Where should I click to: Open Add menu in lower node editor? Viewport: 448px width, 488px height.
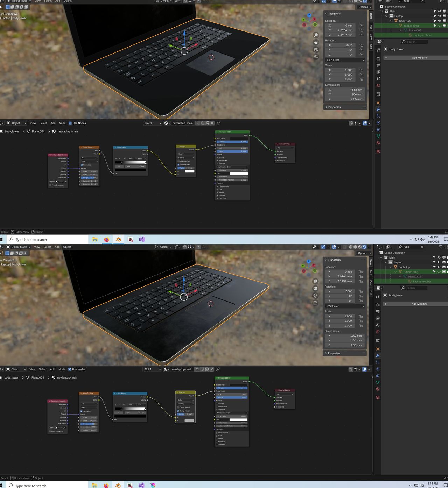coord(52,369)
